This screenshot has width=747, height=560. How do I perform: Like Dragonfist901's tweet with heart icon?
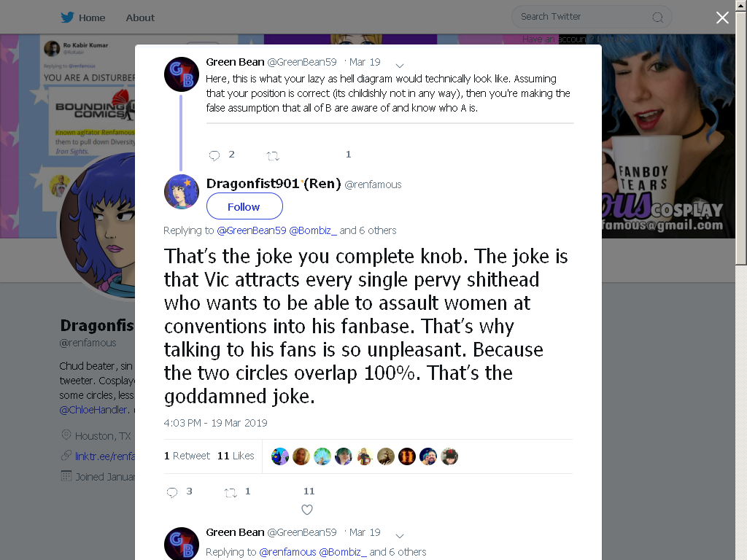click(307, 510)
